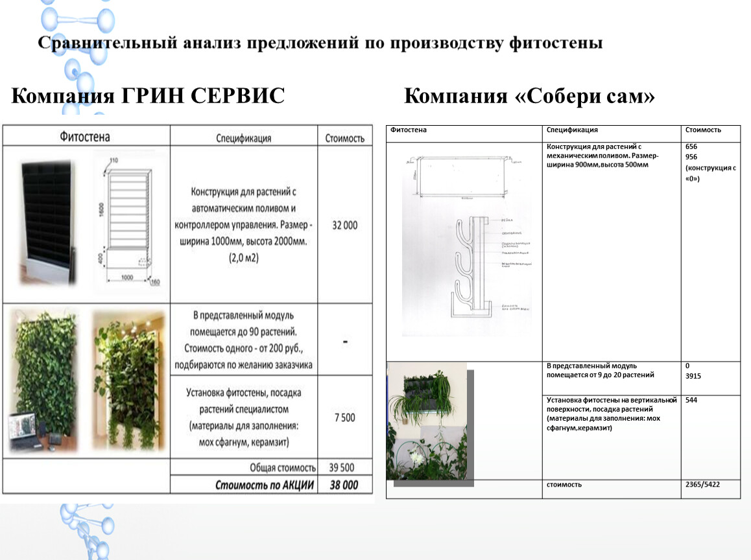Click the text 'Установка фитостены, посадка растений специалистом'
The image size is (751, 560).
pyautogui.click(x=244, y=401)
